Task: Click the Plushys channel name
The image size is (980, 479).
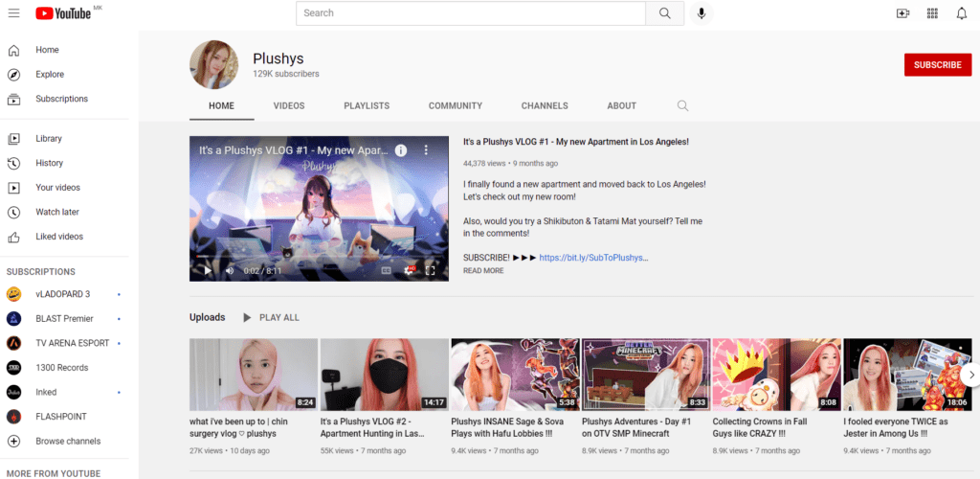Action: point(278,58)
